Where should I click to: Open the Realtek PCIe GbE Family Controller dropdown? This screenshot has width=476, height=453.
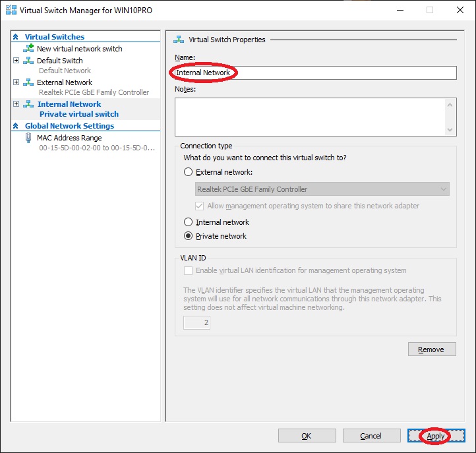click(x=322, y=189)
